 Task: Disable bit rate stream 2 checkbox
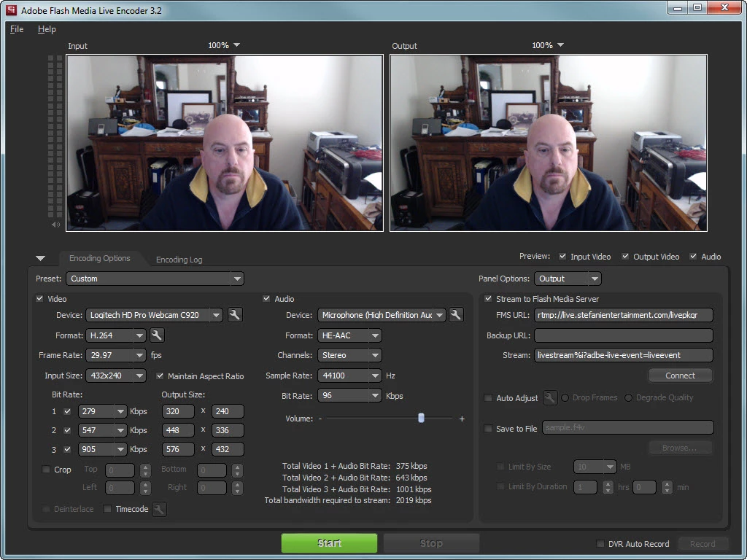pyautogui.click(x=67, y=430)
